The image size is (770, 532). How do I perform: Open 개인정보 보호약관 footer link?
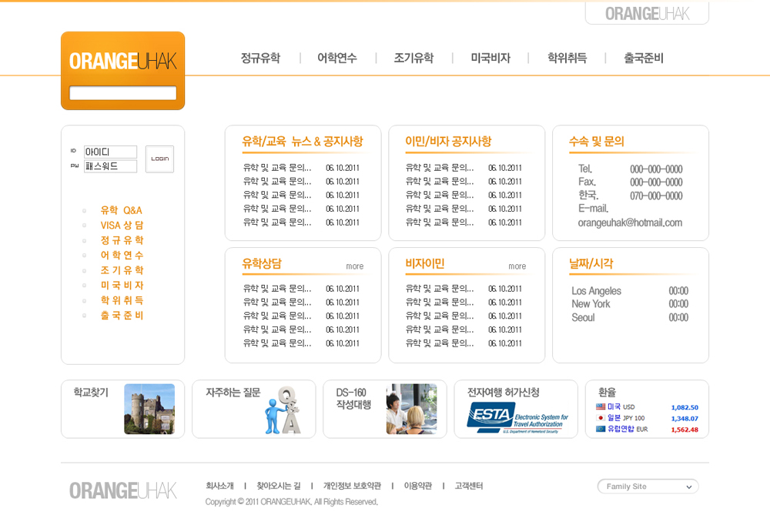coord(352,486)
